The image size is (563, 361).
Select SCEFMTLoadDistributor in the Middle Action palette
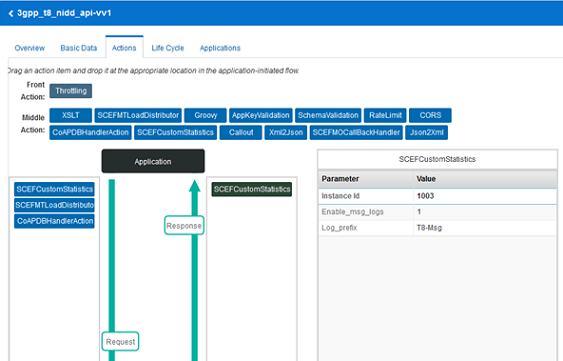[138, 115]
